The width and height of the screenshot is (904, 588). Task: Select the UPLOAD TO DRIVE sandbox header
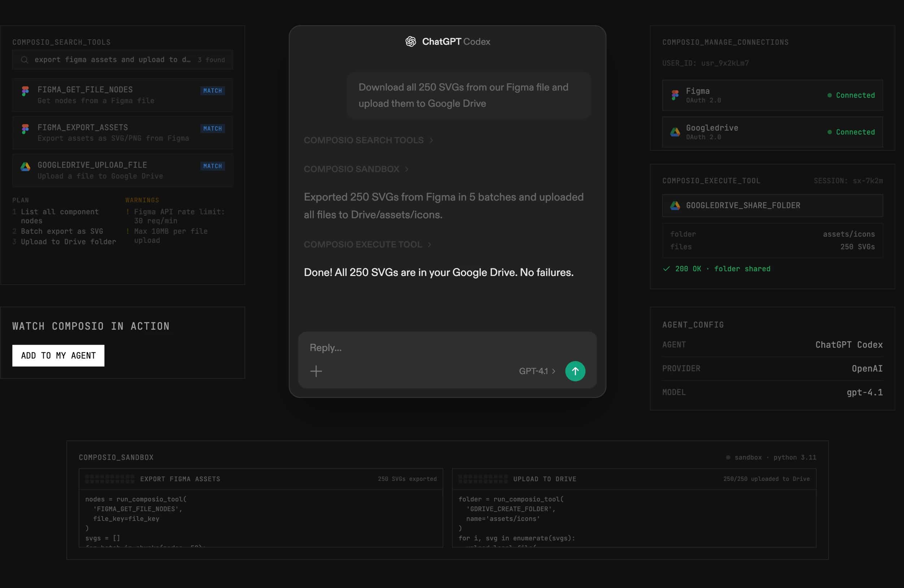click(544, 479)
